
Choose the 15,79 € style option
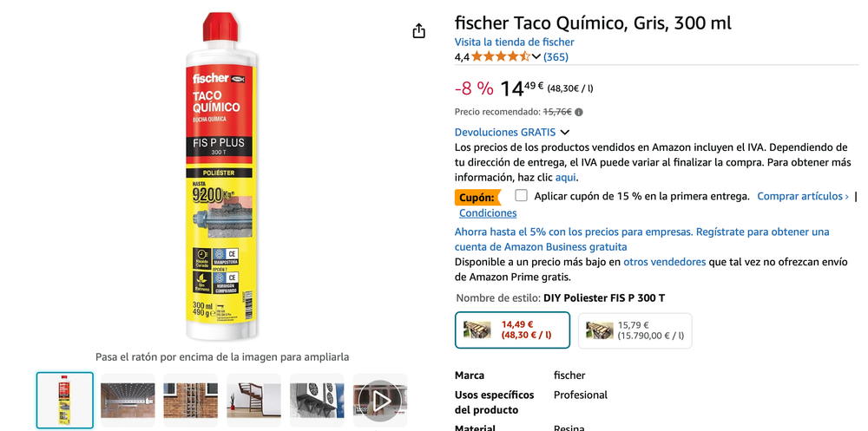coord(635,330)
